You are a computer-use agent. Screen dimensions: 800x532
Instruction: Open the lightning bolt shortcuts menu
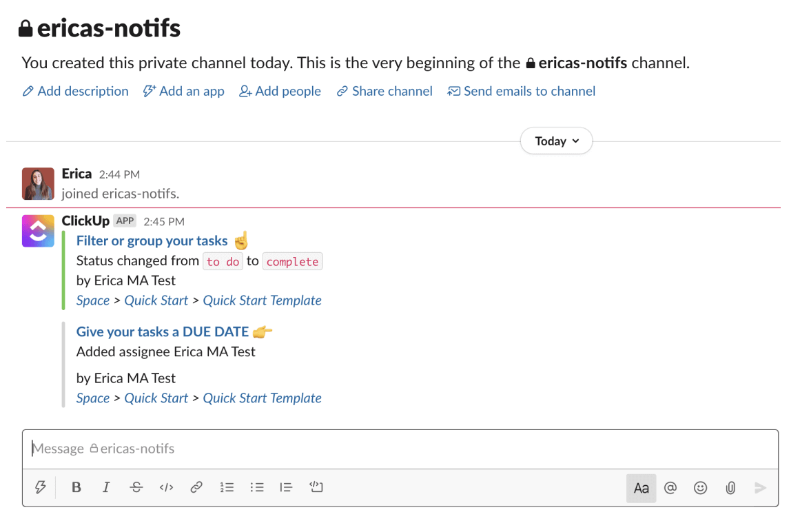pos(40,487)
